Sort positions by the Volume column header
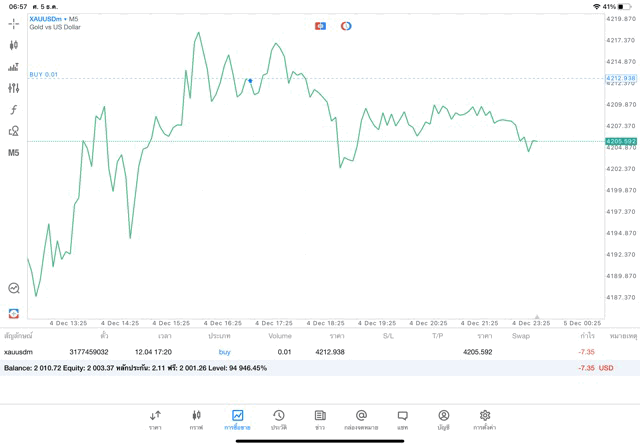The width and height of the screenshot is (640, 447). tap(280, 336)
